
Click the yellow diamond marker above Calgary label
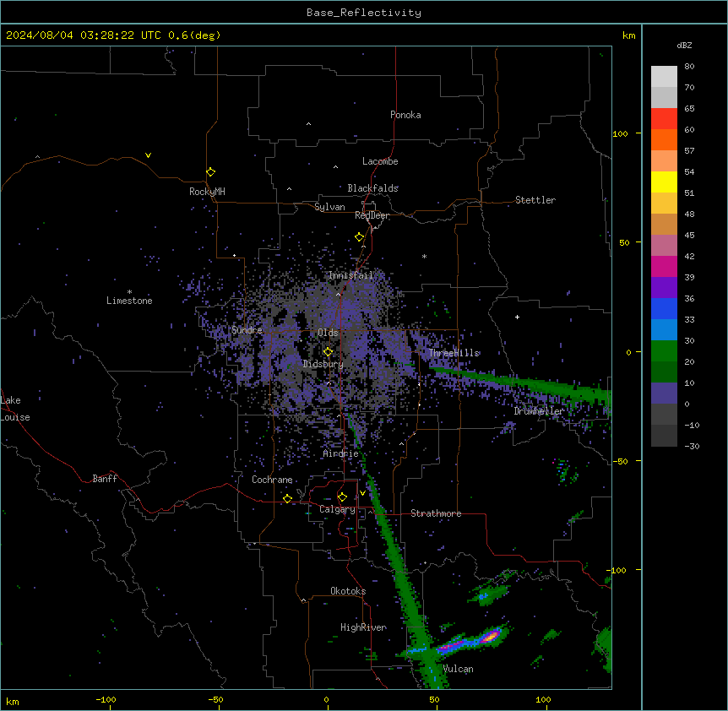(x=342, y=497)
